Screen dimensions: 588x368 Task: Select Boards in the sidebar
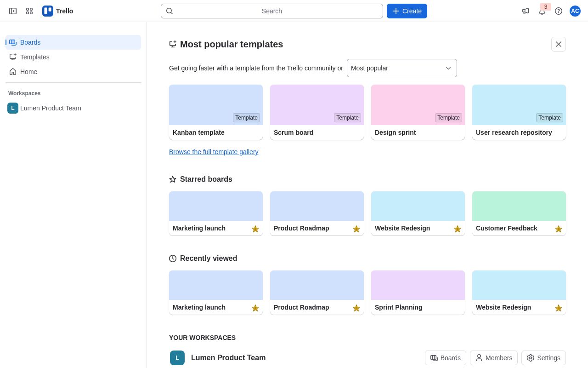tap(73, 42)
